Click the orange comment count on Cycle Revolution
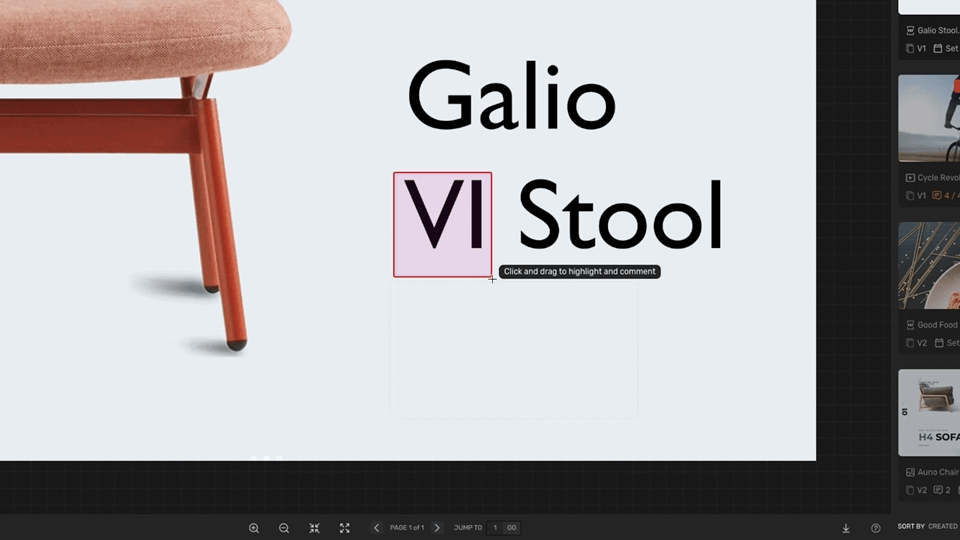Image resolution: width=960 pixels, height=540 pixels. pos(945,196)
